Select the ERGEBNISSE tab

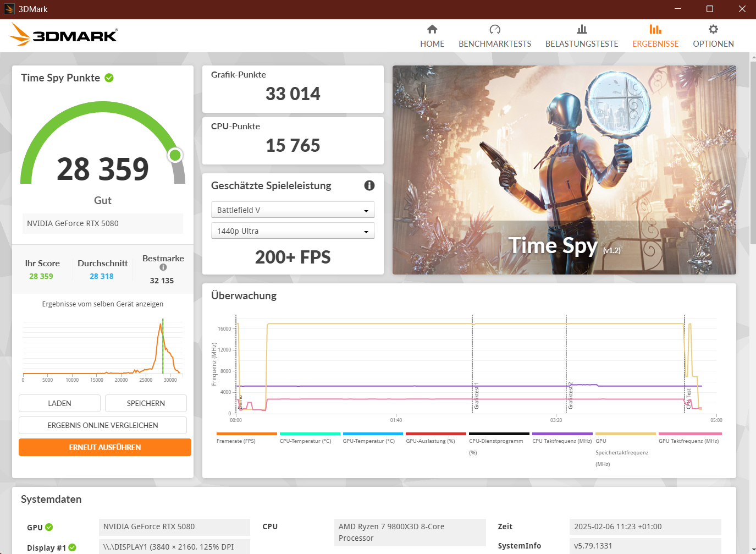(655, 36)
